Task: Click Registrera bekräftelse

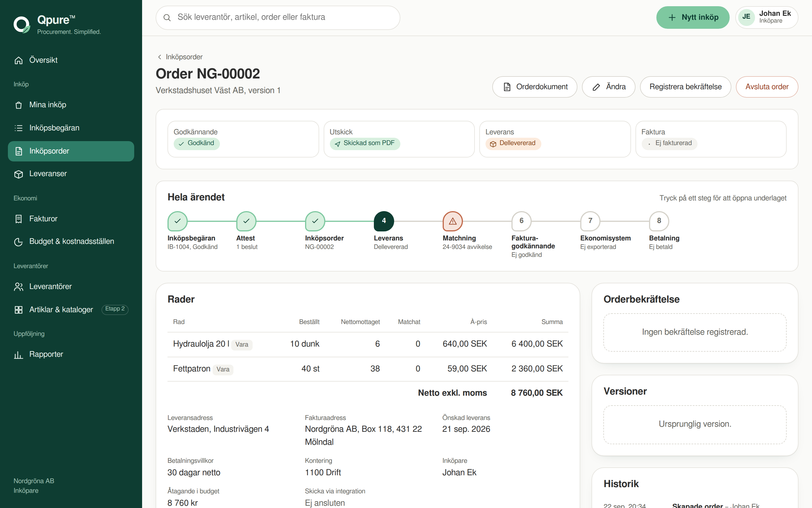Action: point(685,87)
